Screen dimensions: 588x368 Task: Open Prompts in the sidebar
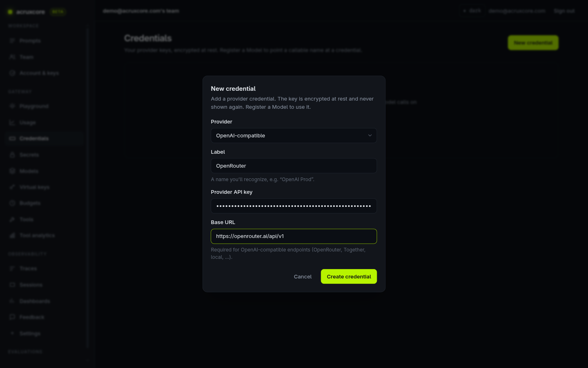(45, 41)
